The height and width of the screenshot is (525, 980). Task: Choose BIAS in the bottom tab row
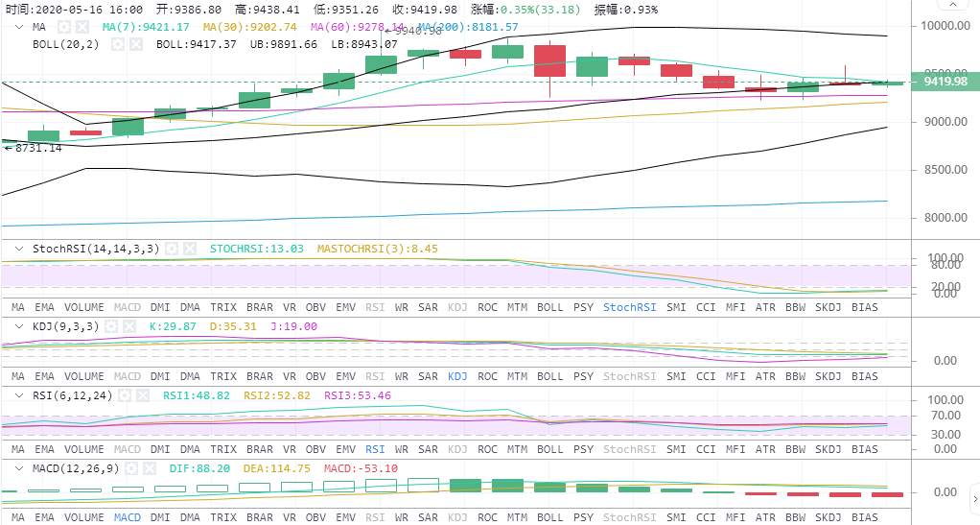click(x=864, y=517)
